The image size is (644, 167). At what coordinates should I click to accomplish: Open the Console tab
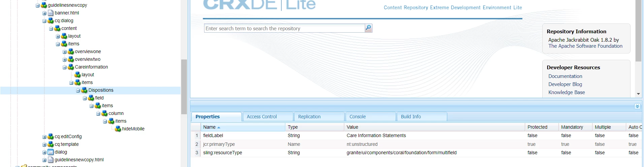tap(371, 117)
